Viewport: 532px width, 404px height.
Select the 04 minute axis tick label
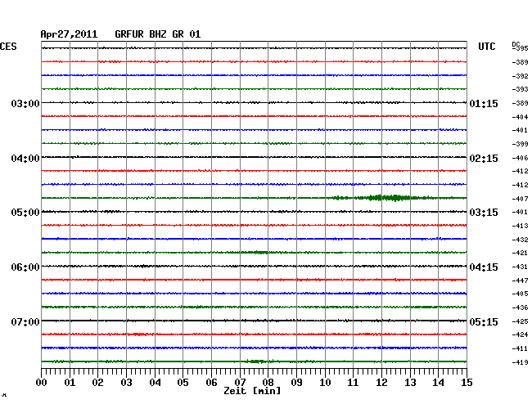click(155, 382)
